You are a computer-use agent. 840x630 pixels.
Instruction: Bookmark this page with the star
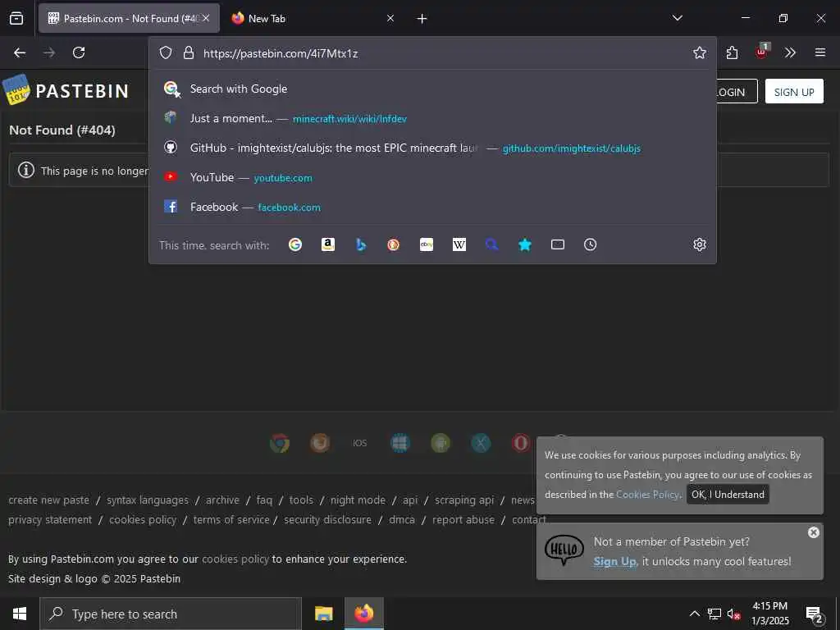(699, 52)
